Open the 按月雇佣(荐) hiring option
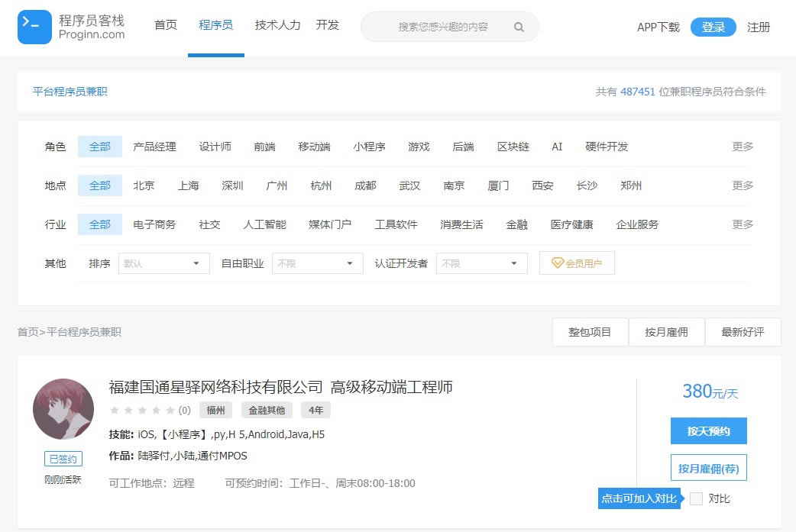This screenshot has height=532, width=796. click(x=708, y=468)
